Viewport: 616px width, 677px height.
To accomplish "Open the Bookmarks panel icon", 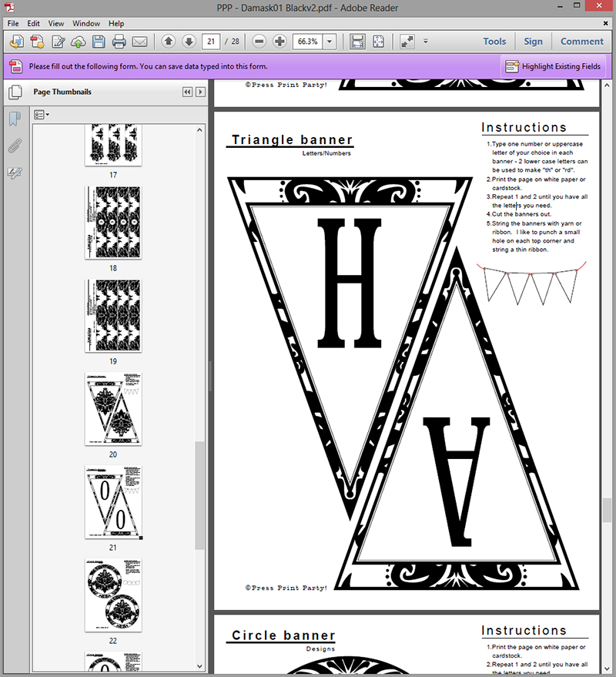I will pos(15,119).
